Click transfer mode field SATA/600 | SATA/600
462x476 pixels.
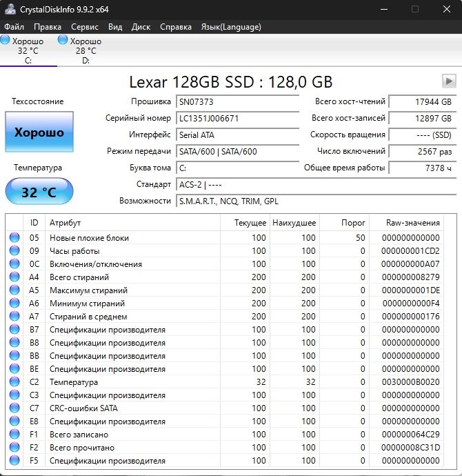click(237, 151)
